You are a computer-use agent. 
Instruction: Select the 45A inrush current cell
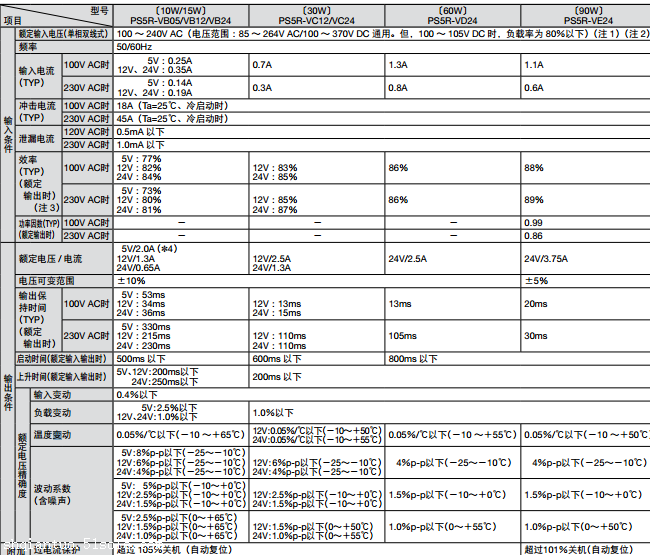point(382,119)
